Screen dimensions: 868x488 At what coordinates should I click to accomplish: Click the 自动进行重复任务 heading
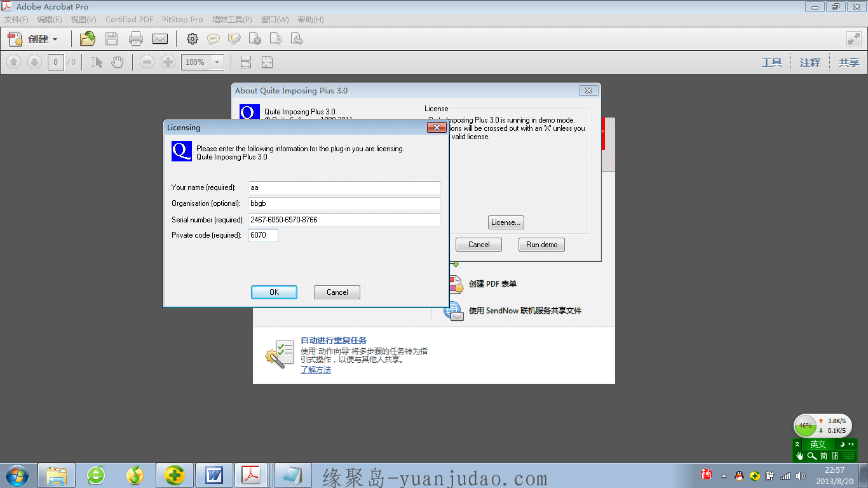click(334, 341)
